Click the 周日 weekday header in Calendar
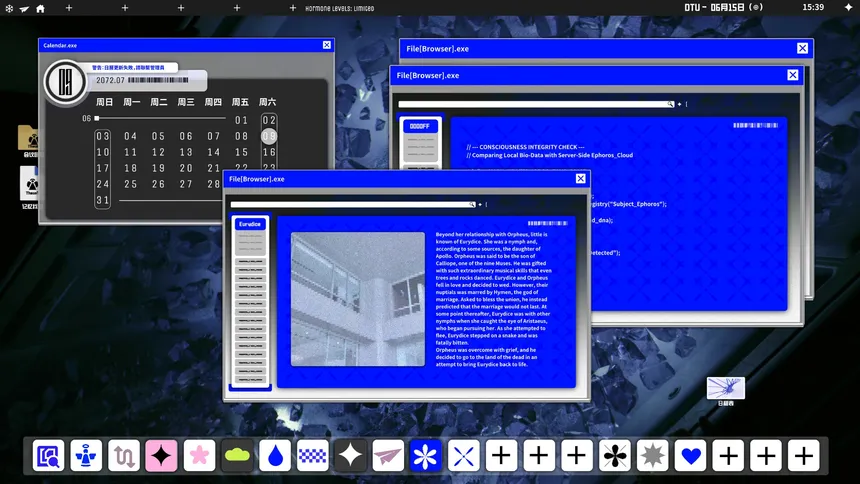This screenshot has width=860, height=484. point(104,102)
